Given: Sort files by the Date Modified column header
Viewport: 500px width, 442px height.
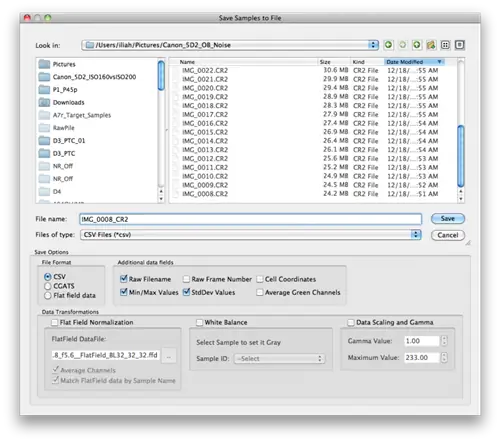Looking at the screenshot, I should coord(414,62).
